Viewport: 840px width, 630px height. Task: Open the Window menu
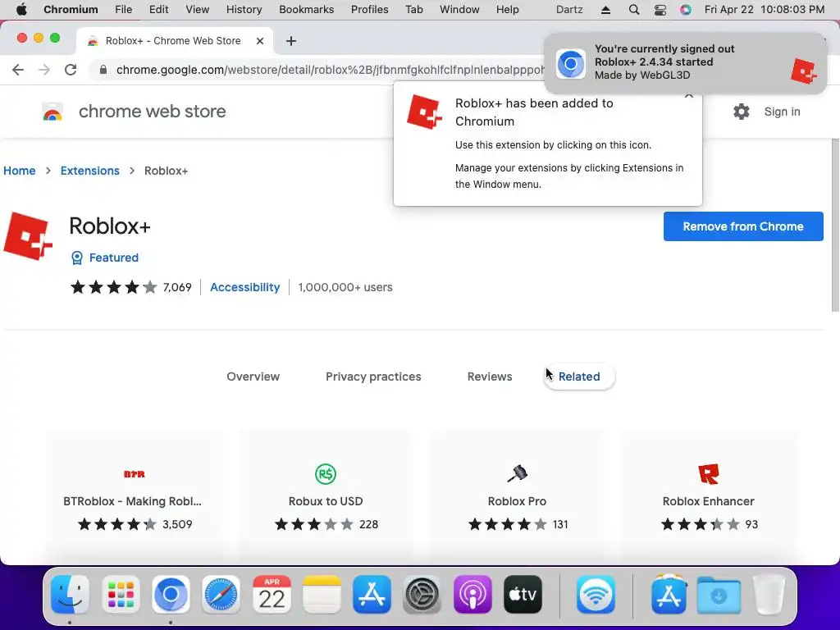pos(459,10)
